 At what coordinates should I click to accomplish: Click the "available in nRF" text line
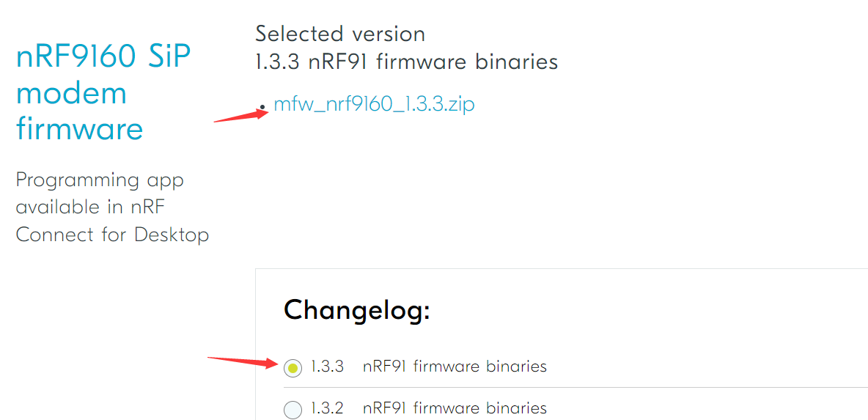[90, 207]
